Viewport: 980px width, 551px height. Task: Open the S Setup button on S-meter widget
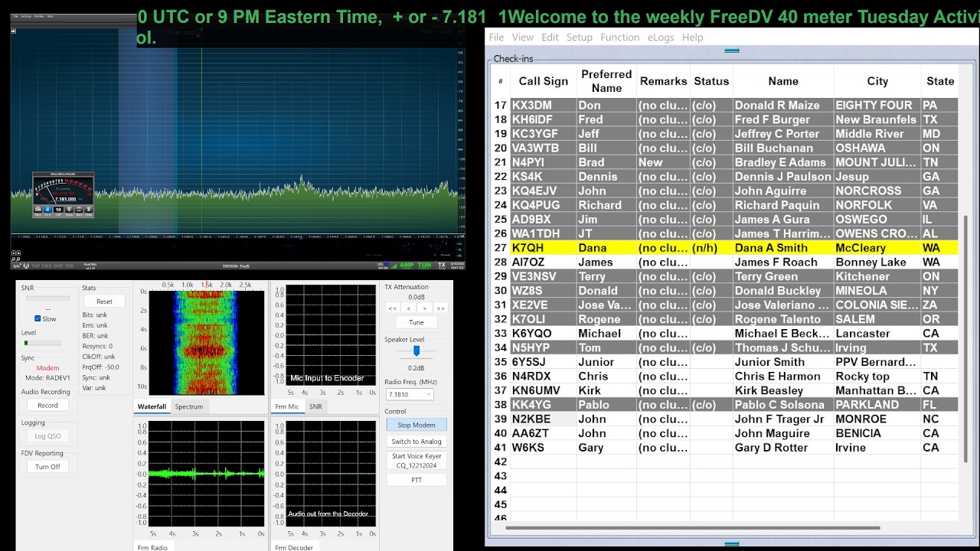click(69, 209)
